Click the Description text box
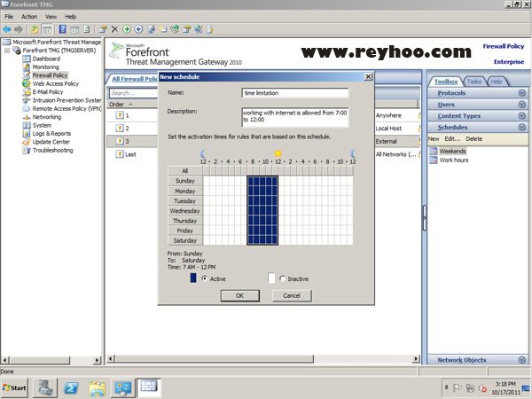 tap(295, 117)
